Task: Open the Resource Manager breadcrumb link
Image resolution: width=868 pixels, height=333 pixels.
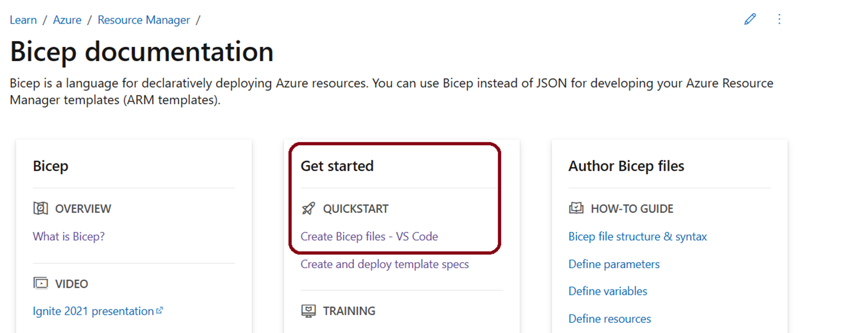Action: (143, 20)
